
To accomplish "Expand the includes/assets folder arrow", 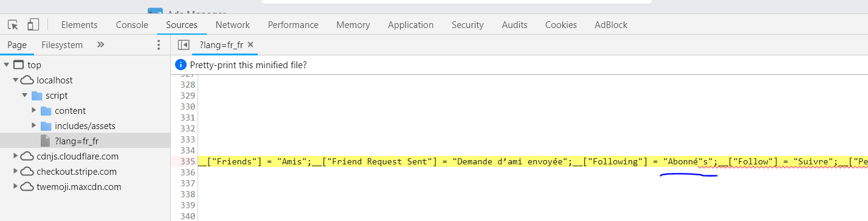I will point(34,126).
